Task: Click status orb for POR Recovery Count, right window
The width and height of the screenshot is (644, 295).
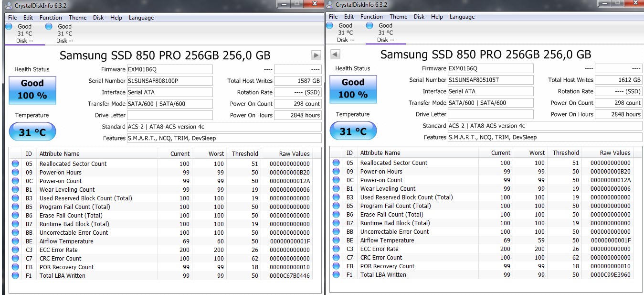Action: [x=336, y=266]
